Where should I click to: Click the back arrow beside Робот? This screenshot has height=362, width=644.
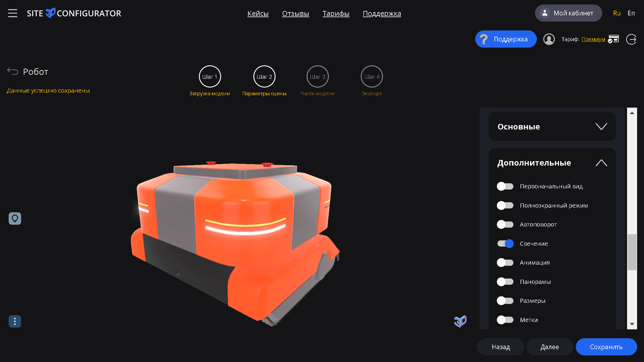pos(13,71)
